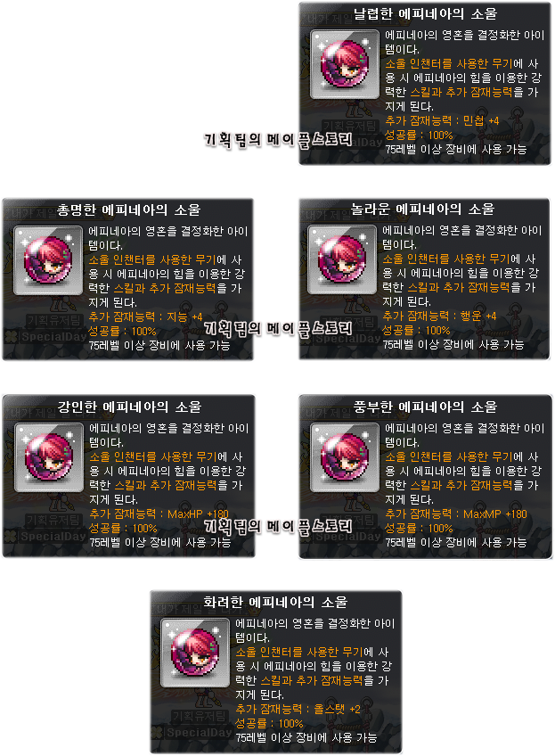Click the soul icon in 화려한 에피네아의 소울 tooltip
The height and width of the screenshot is (756, 555).
coord(194,653)
